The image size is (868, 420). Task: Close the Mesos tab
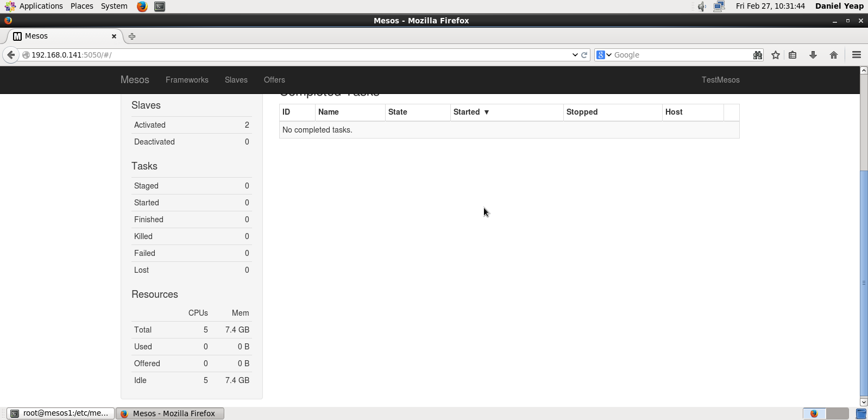pos(114,36)
